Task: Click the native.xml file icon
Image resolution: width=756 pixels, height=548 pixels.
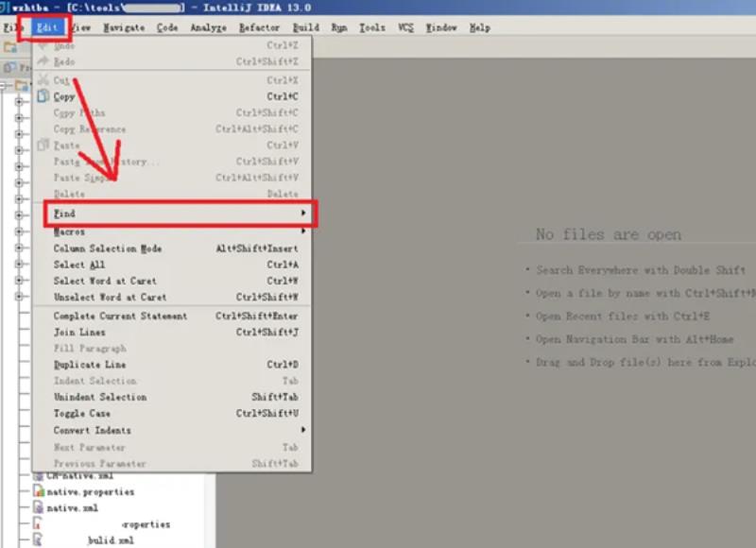Action: pos(38,507)
